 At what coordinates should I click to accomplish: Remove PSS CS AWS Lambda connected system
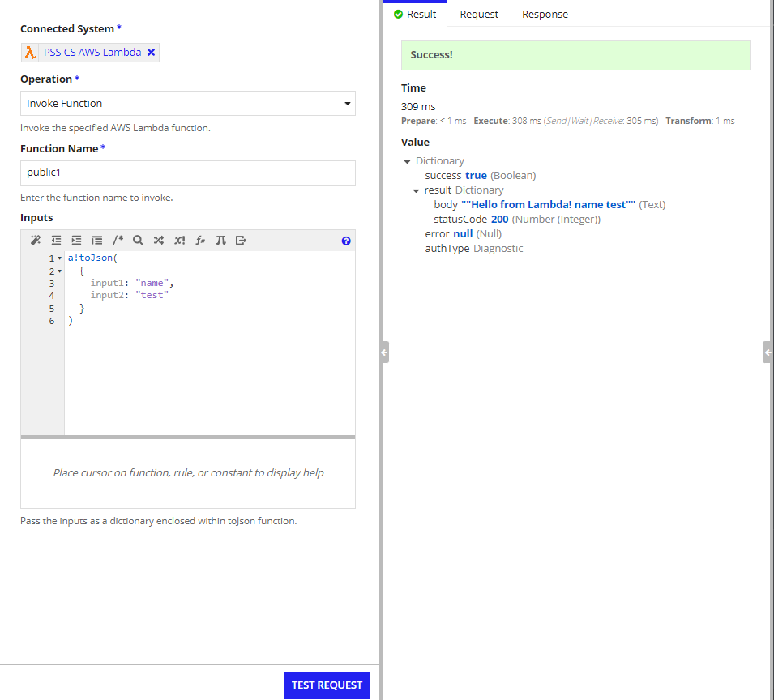(152, 53)
